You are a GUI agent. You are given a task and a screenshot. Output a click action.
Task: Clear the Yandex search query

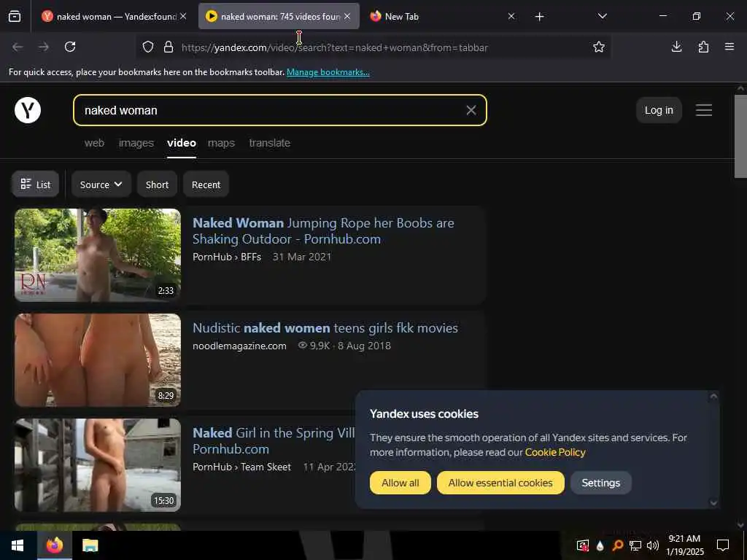pyautogui.click(x=471, y=110)
